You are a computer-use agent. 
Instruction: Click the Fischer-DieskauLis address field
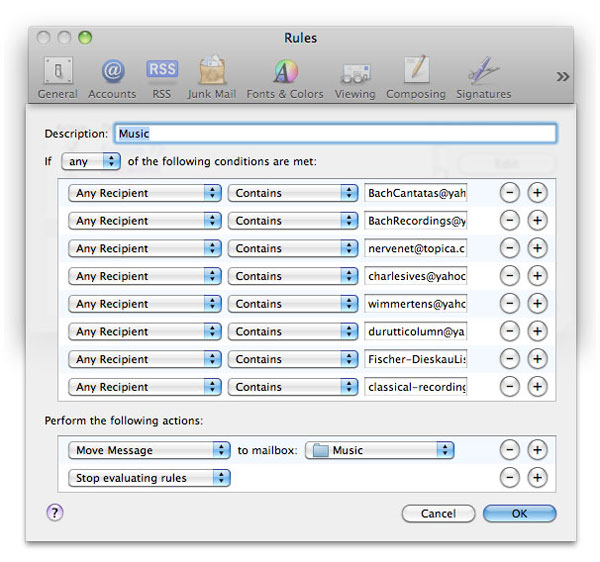[x=416, y=359]
